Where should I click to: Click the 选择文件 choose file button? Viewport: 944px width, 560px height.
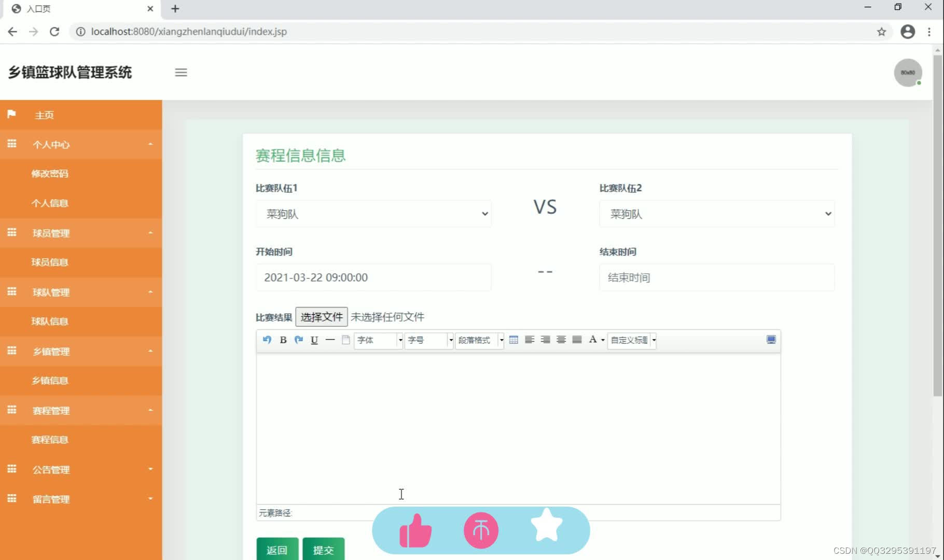322,317
